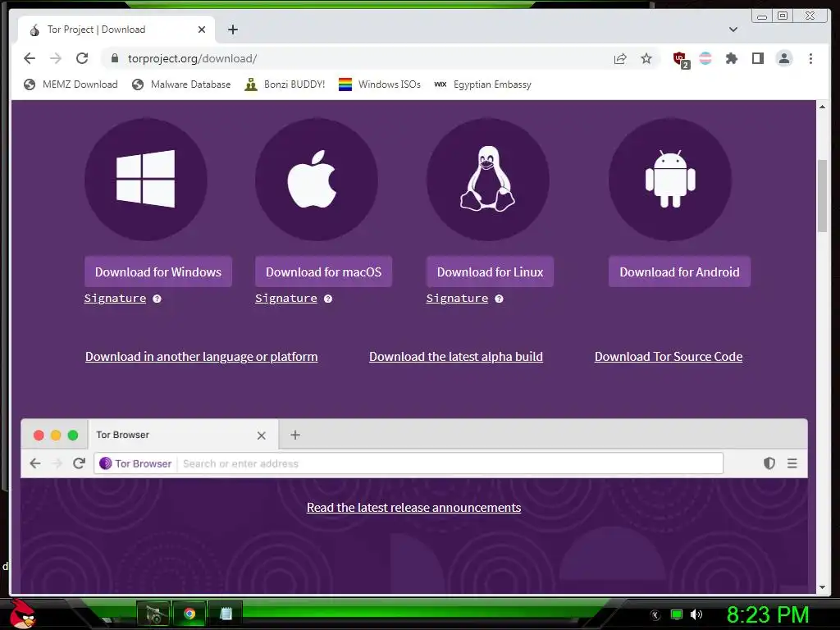The width and height of the screenshot is (840, 630).
Task: Click speaker volume tray icon
Action: (696, 614)
